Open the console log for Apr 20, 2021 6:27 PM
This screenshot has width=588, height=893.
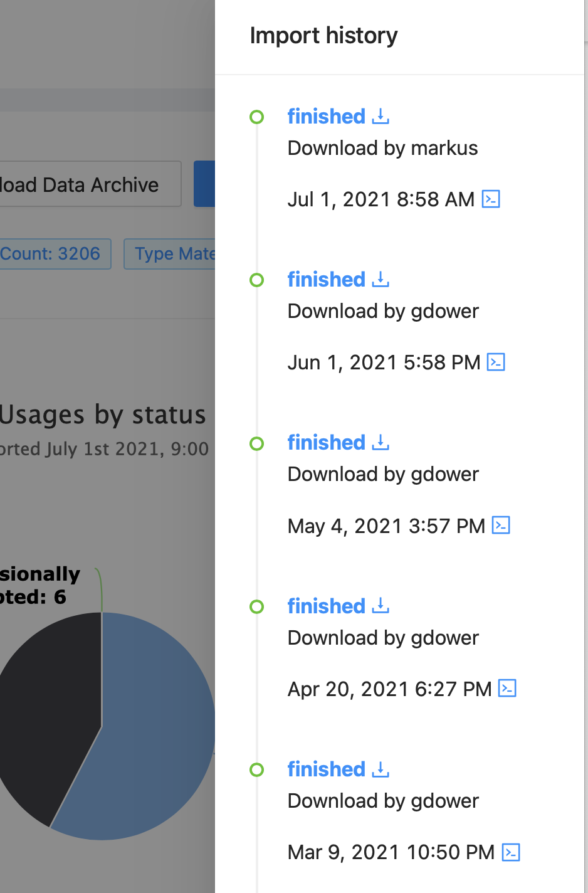pyautogui.click(x=508, y=689)
